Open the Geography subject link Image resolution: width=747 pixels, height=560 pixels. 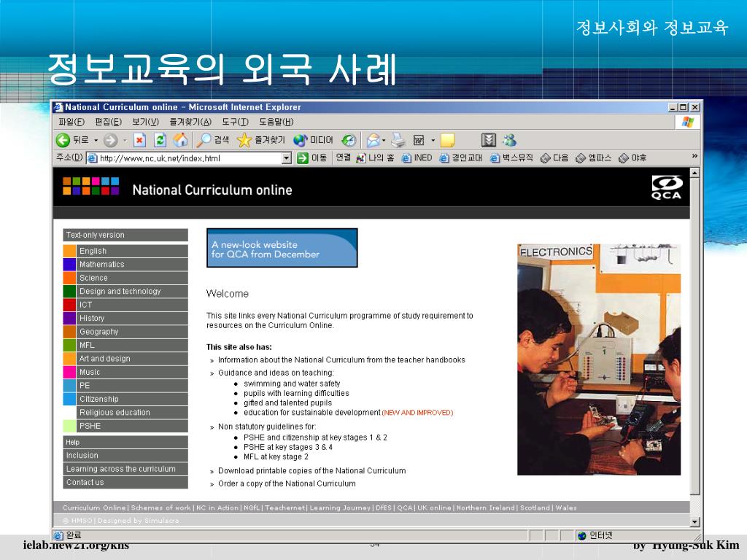pyautogui.click(x=125, y=332)
